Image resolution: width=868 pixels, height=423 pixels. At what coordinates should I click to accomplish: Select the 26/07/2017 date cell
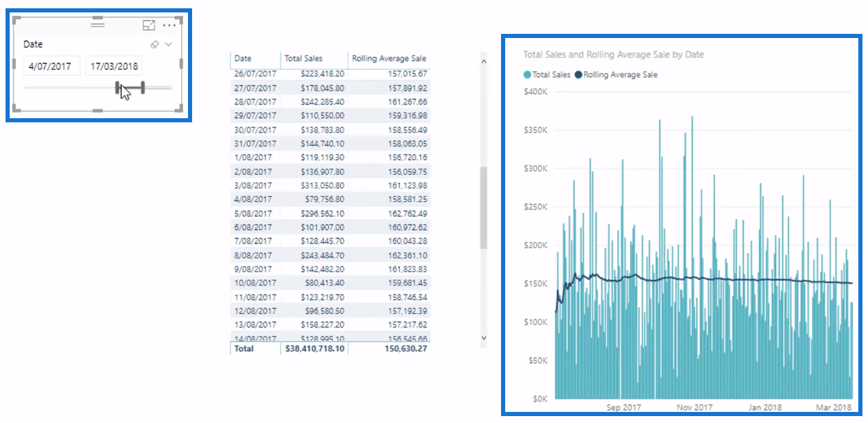click(255, 73)
